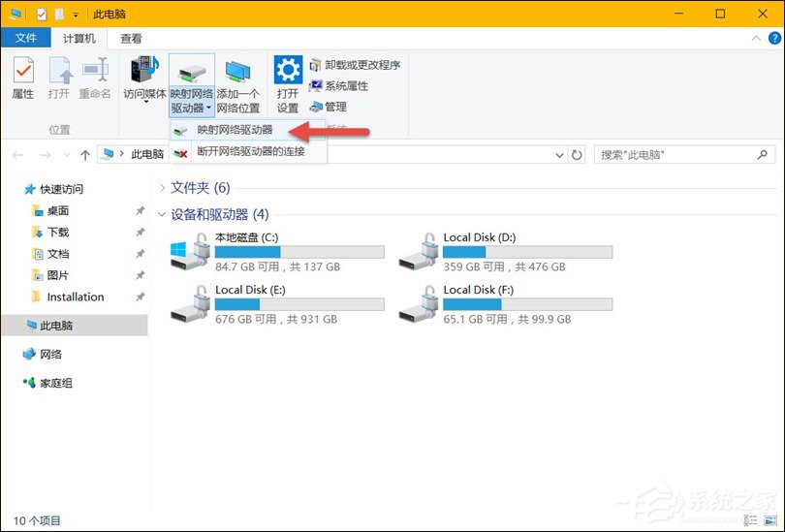Open the recent locations dropdown arrow
The image size is (785, 532).
[x=67, y=155]
